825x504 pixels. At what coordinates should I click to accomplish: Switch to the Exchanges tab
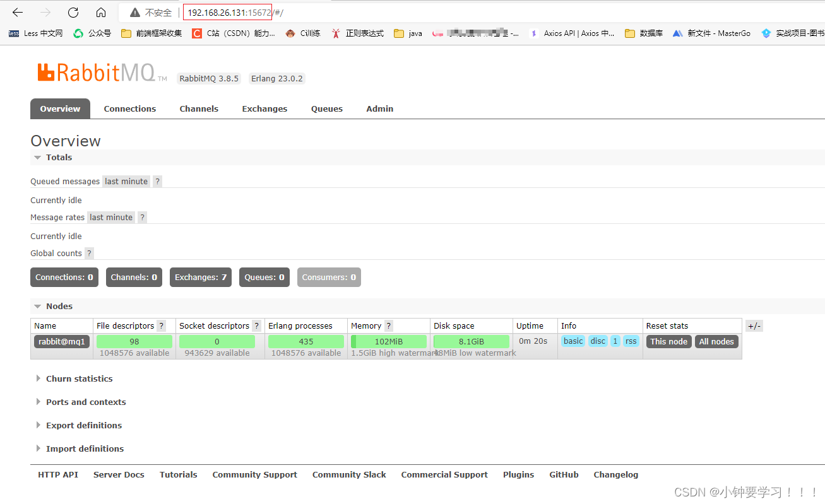tap(264, 109)
